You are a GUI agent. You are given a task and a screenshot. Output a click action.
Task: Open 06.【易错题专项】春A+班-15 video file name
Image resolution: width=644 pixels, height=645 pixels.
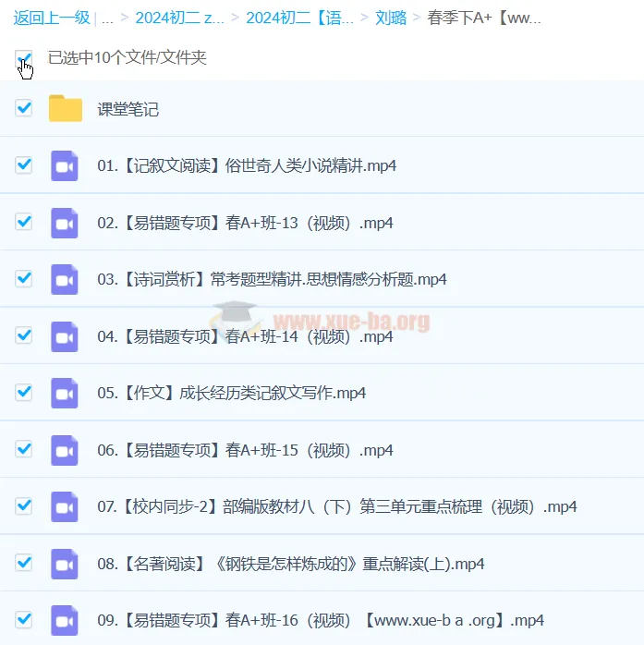pos(245,450)
